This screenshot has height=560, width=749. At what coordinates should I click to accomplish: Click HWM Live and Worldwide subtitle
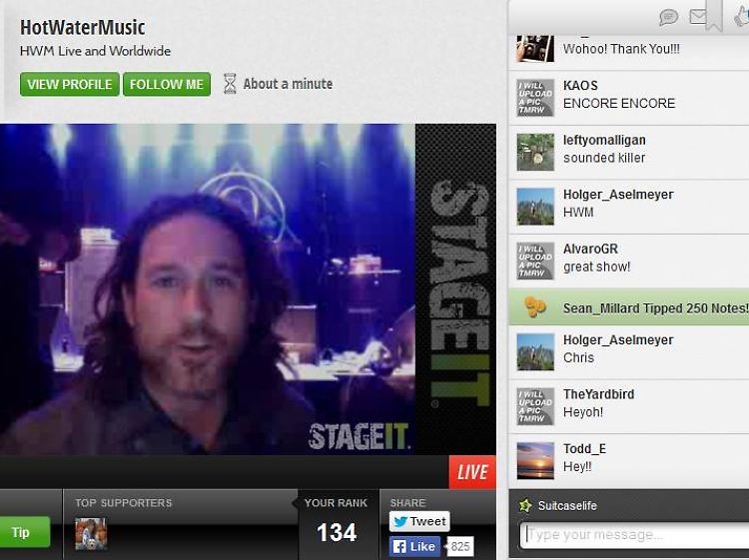coord(95,51)
